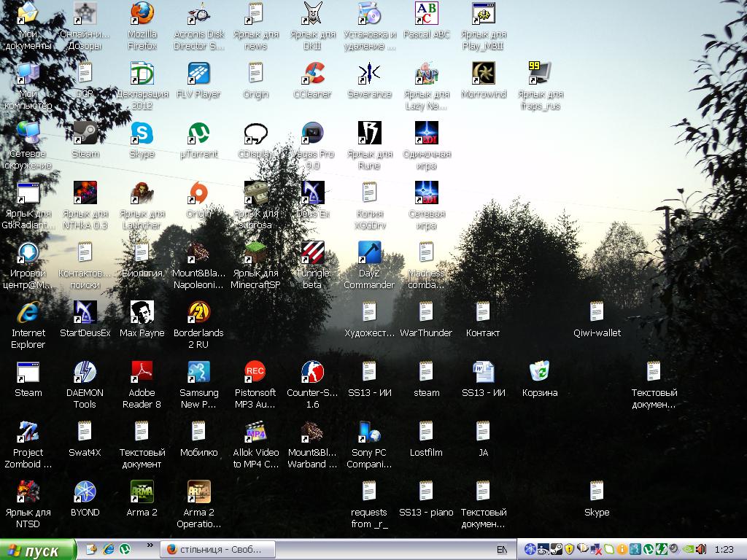Select the Counter-Strike 1.6 icon
This screenshot has width=747, height=560.
pos(312,385)
